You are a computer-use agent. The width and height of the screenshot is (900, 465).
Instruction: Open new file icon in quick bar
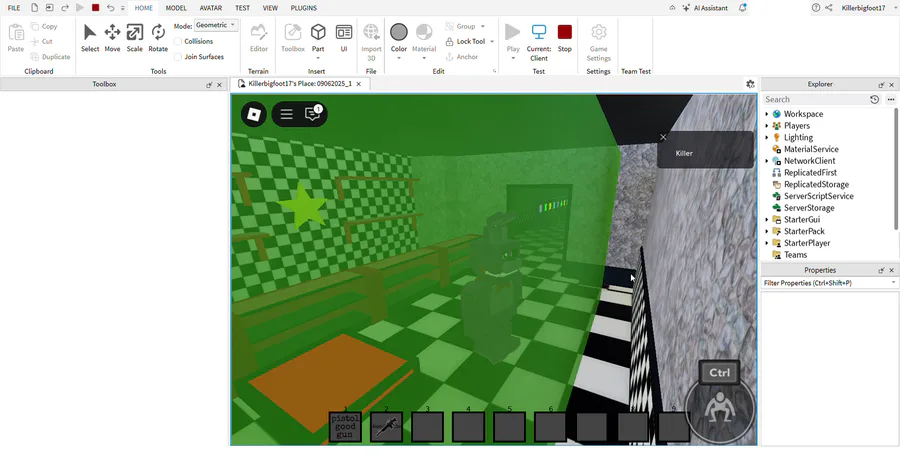point(34,8)
